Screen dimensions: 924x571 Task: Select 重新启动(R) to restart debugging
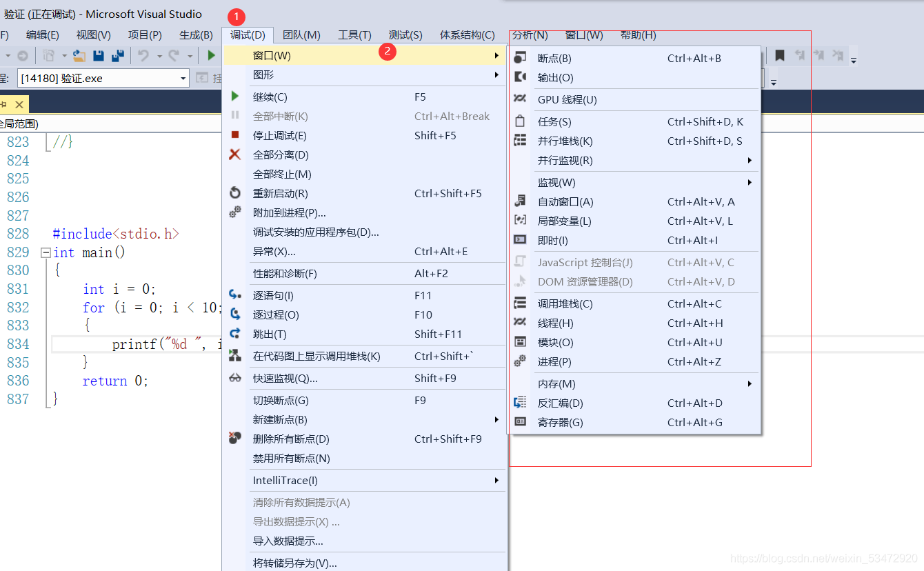(x=365, y=193)
